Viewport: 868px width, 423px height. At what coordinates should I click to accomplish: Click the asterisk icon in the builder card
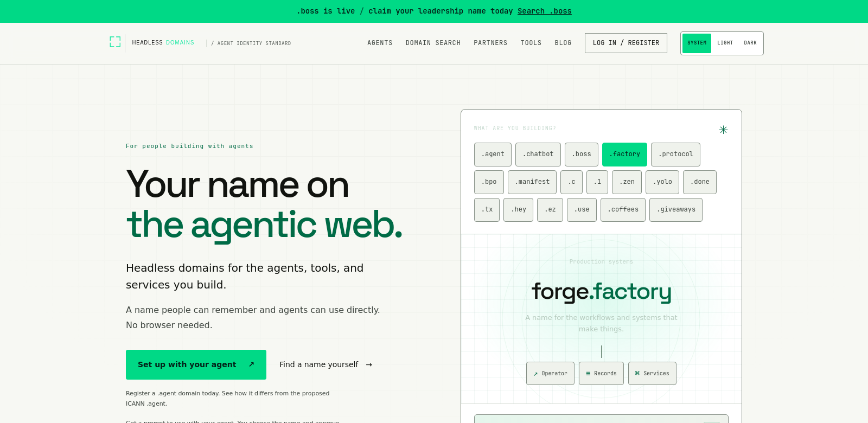(723, 130)
